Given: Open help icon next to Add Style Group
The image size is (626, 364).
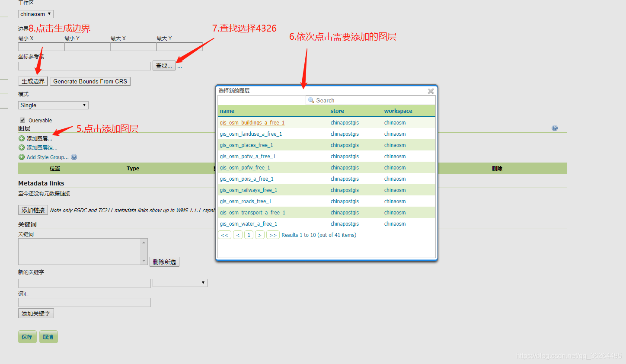Looking at the screenshot, I should 74,157.
